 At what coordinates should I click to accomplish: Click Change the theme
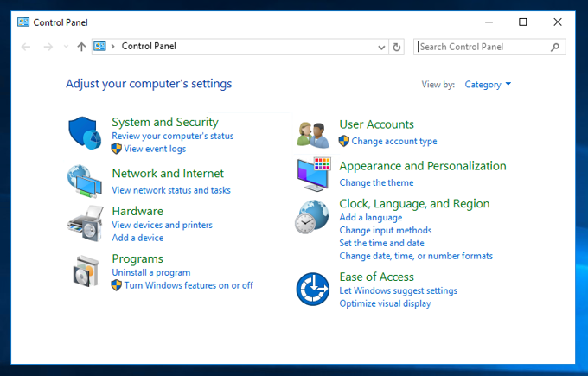click(376, 183)
